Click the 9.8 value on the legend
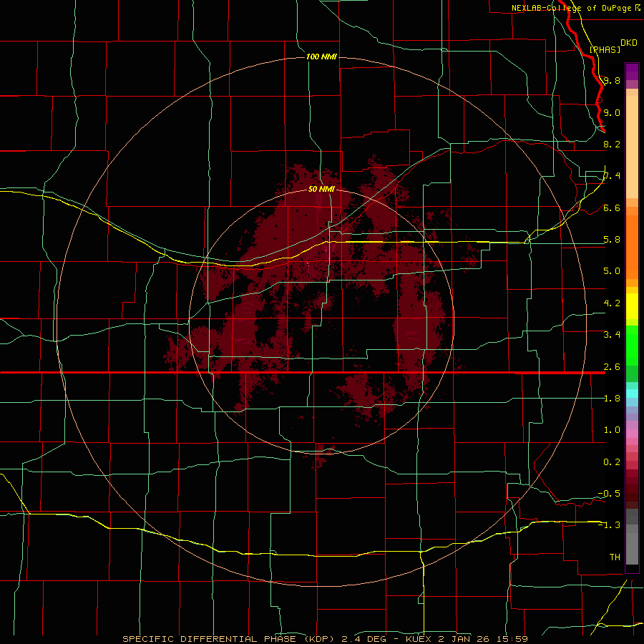Image resolution: width=644 pixels, height=644 pixels. pos(612,80)
